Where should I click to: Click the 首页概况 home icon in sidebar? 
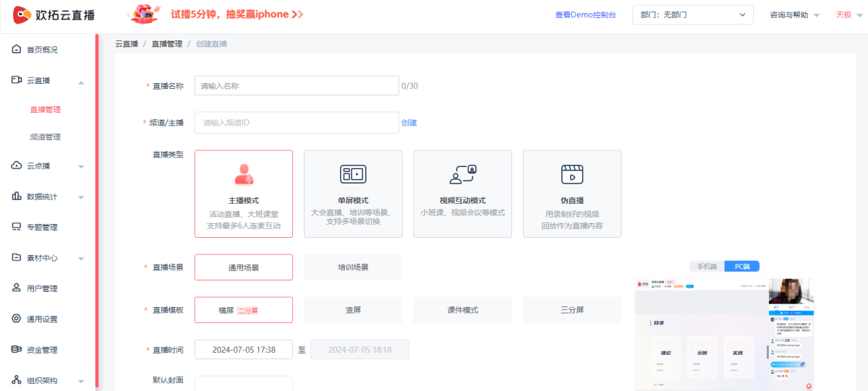click(17, 50)
